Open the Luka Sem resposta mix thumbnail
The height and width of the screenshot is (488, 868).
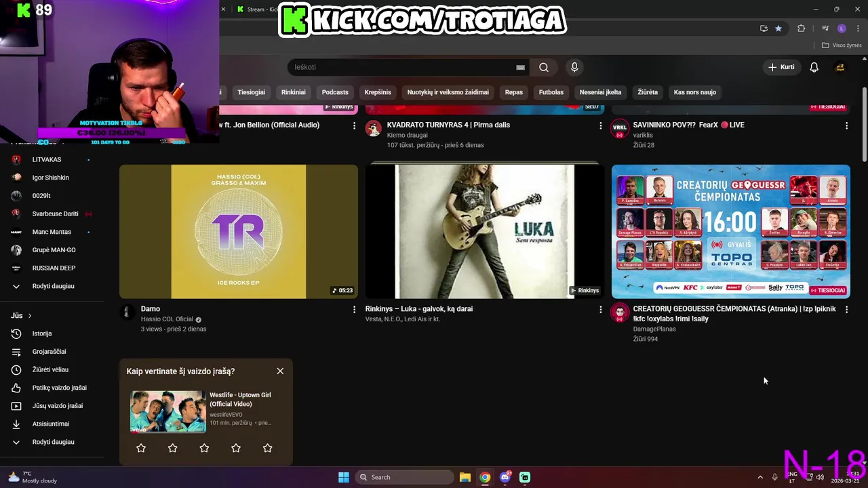(x=485, y=231)
